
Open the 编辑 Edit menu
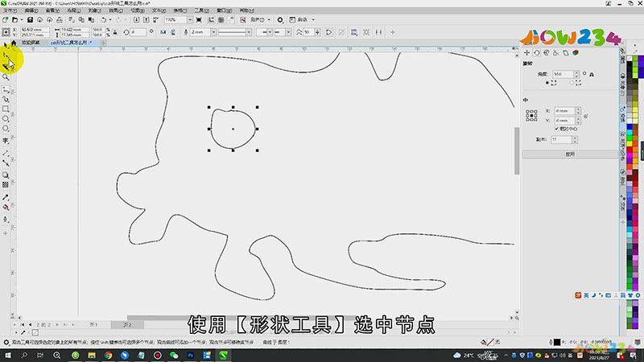click(31, 10)
